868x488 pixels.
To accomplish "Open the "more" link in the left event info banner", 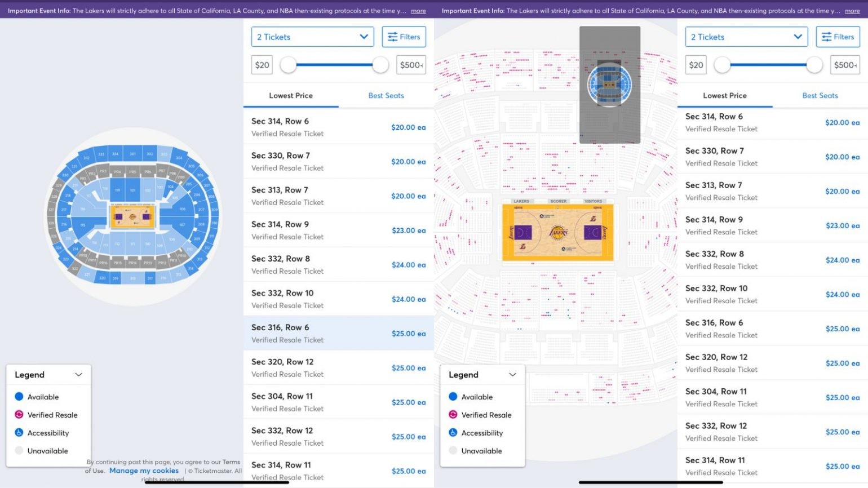I will pyautogui.click(x=418, y=11).
